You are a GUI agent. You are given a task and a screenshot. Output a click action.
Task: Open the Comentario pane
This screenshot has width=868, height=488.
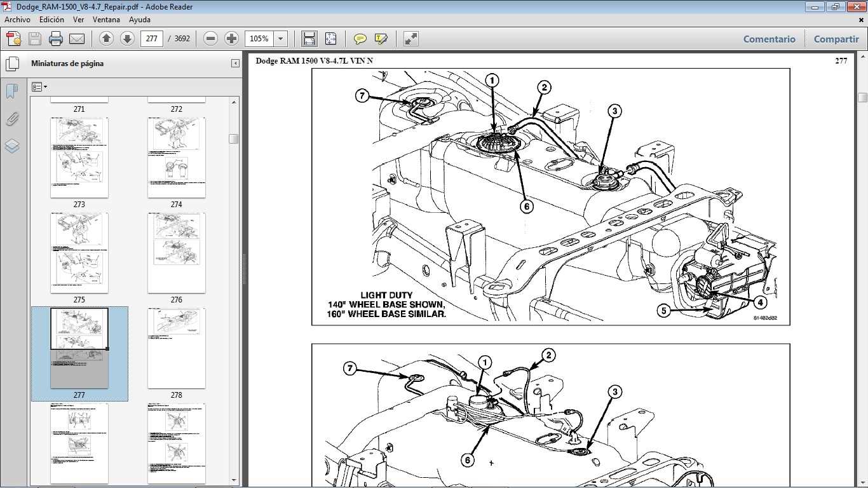click(x=769, y=39)
